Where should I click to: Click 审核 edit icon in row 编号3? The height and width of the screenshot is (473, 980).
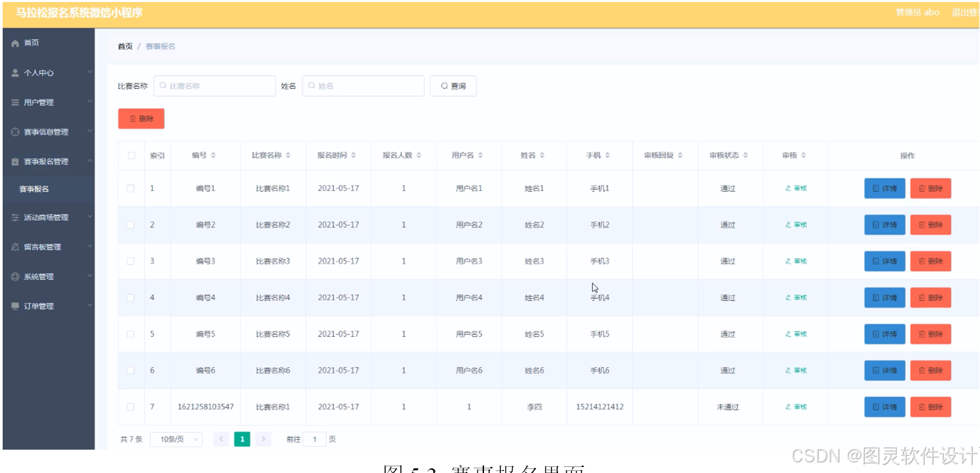click(788, 261)
